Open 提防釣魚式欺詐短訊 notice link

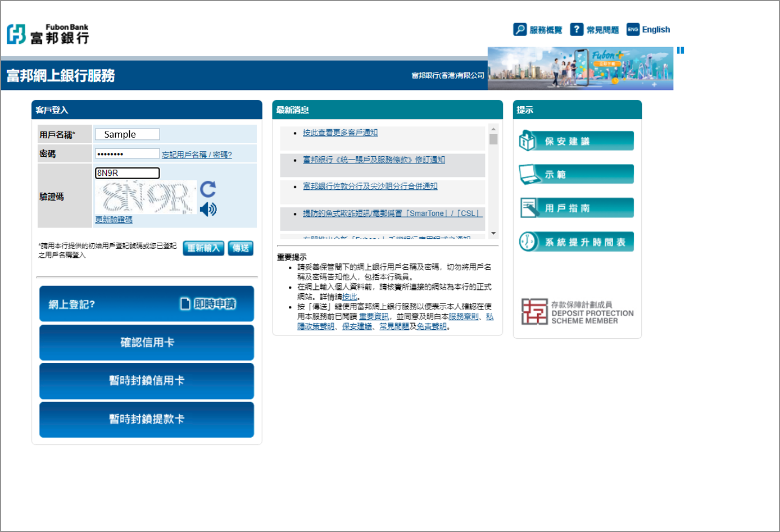coord(392,213)
